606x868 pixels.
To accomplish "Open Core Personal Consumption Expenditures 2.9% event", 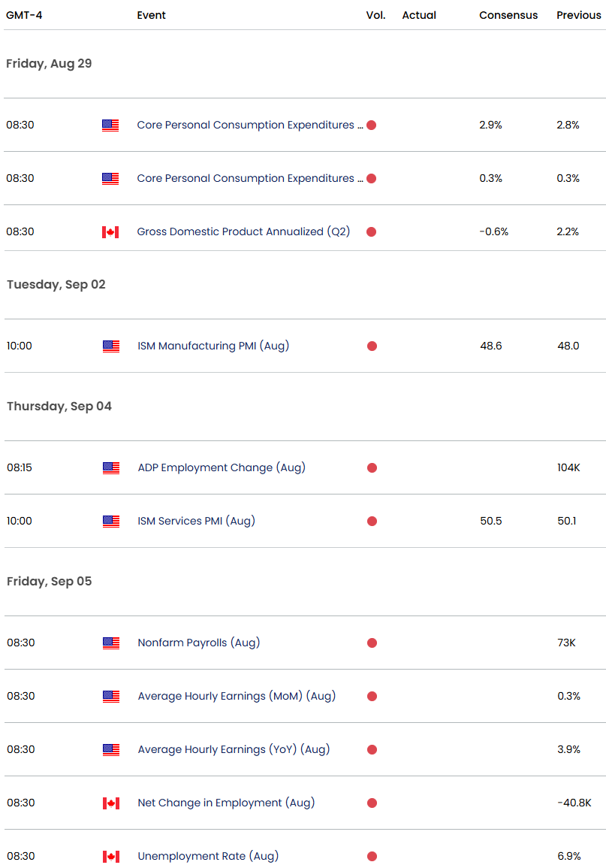I will pyautogui.click(x=250, y=125).
